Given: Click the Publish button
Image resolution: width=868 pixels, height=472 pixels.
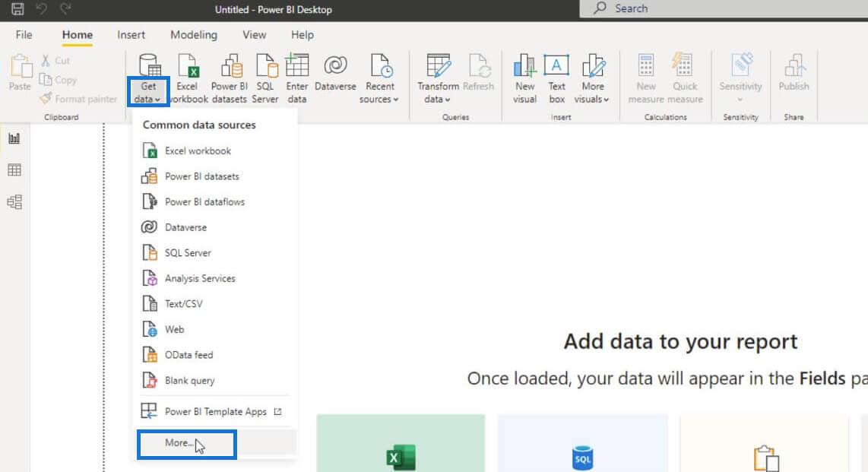Looking at the screenshot, I should point(794,73).
